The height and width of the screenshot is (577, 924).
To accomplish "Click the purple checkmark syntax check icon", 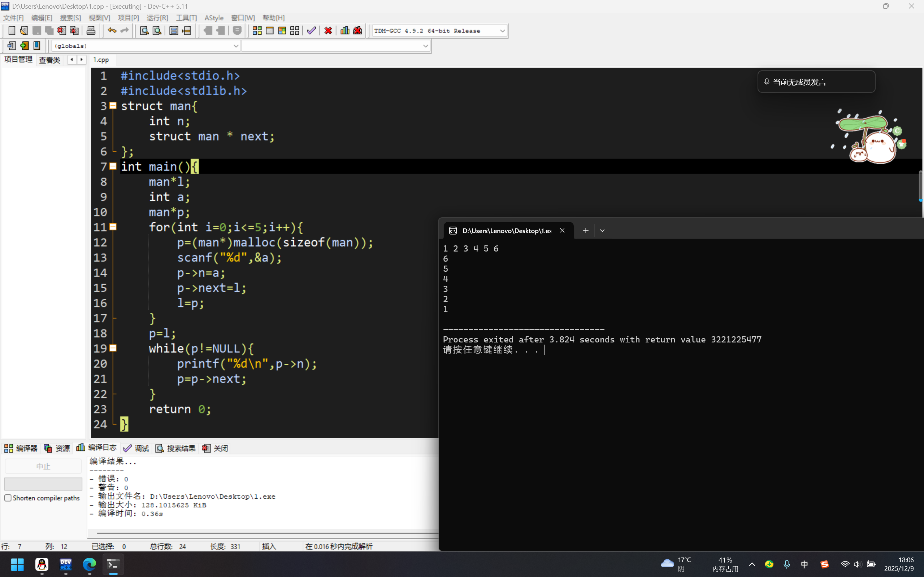I will click(x=311, y=31).
